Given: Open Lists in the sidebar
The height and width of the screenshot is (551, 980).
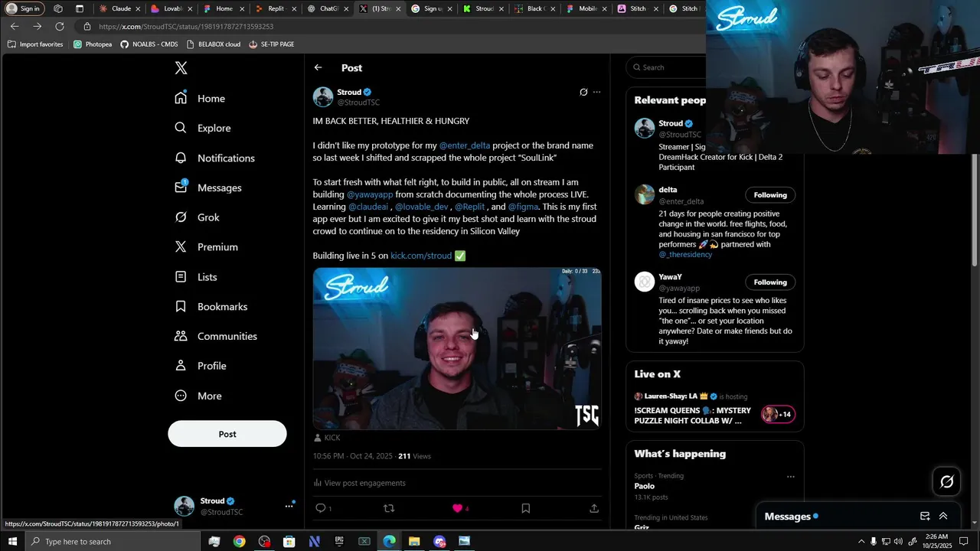Looking at the screenshot, I should tap(195, 276).
